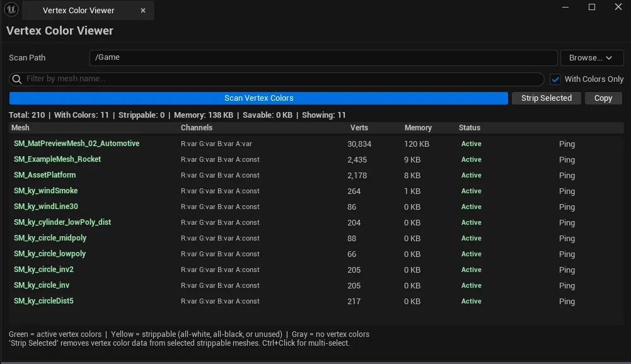Select SM_ky_circle_inv mesh
The image size is (631, 364).
[x=42, y=285]
